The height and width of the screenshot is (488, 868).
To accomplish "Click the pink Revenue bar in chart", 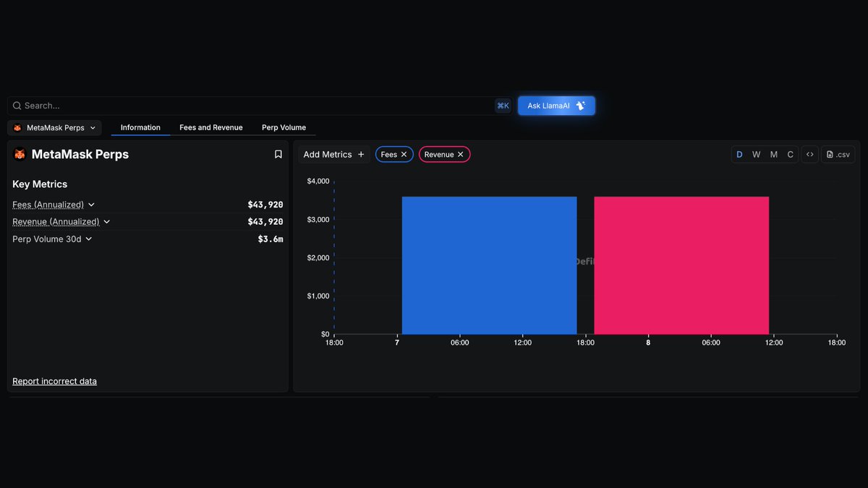I will coord(681,265).
